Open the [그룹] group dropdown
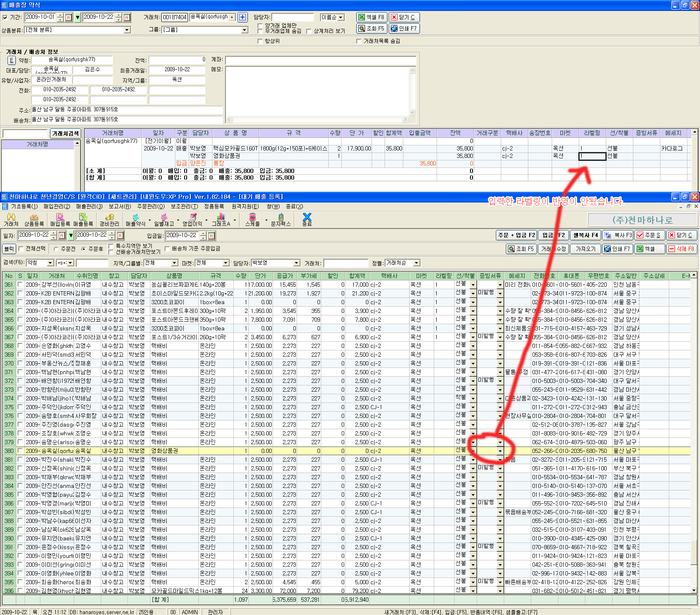The width and height of the screenshot is (700, 615). click(x=245, y=30)
